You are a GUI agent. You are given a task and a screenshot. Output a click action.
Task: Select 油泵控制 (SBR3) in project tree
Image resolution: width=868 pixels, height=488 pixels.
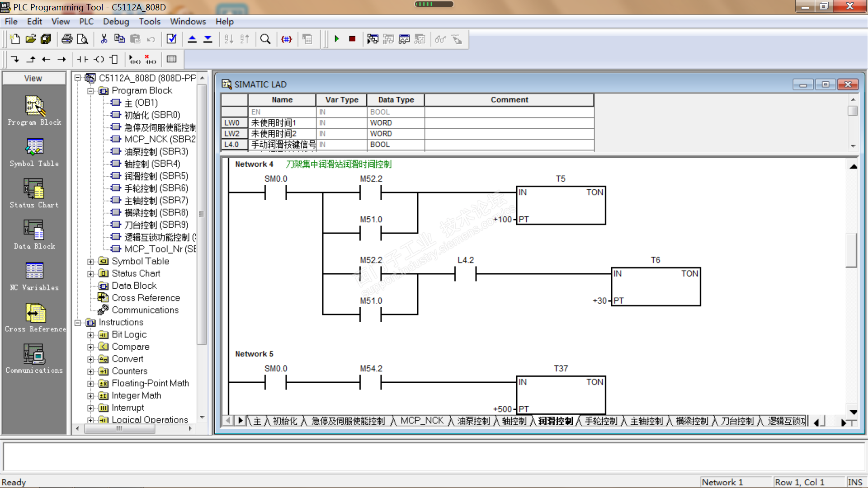pyautogui.click(x=156, y=151)
